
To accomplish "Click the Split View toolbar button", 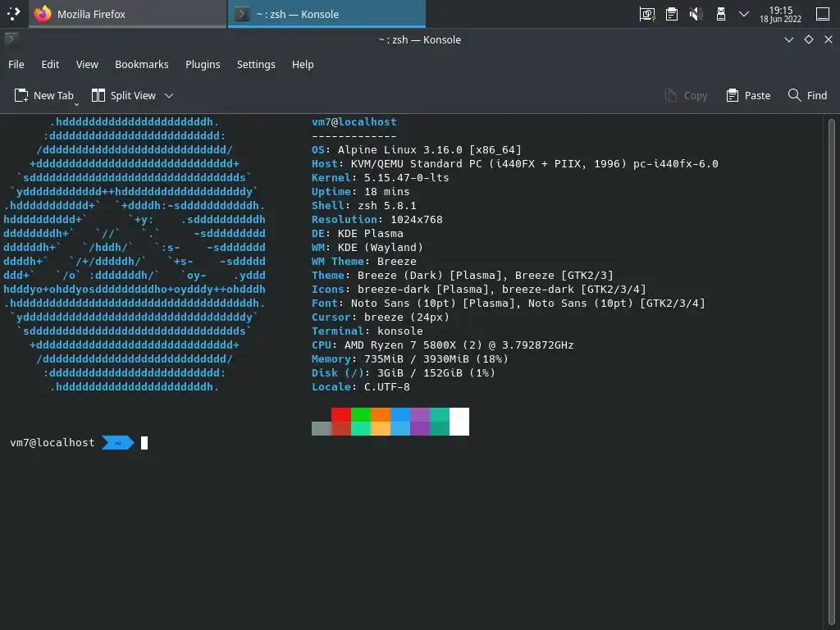I will coord(124,95).
